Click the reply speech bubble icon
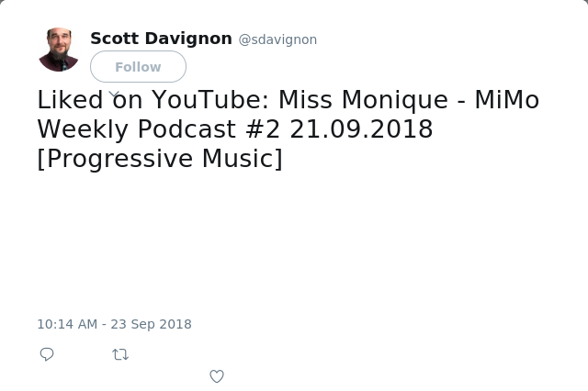 coord(47,354)
